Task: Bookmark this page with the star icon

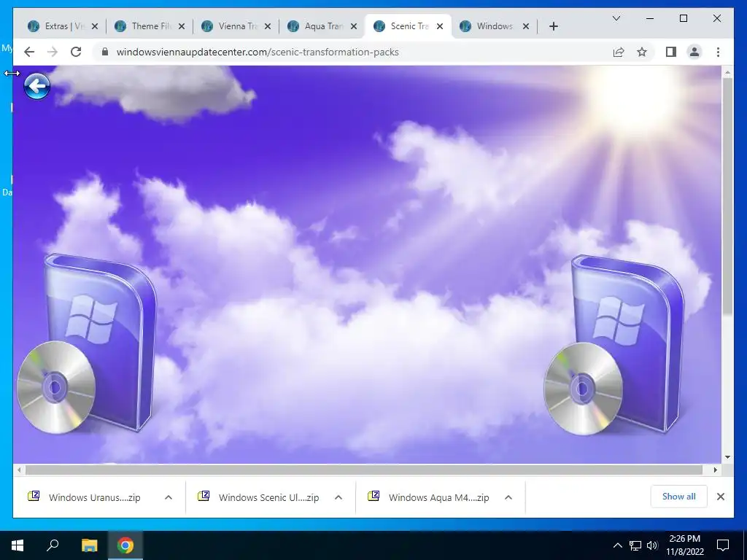Action: pyautogui.click(x=642, y=52)
